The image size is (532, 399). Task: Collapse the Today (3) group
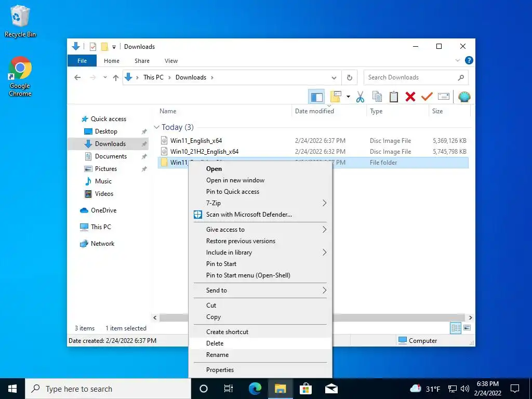pos(156,127)
